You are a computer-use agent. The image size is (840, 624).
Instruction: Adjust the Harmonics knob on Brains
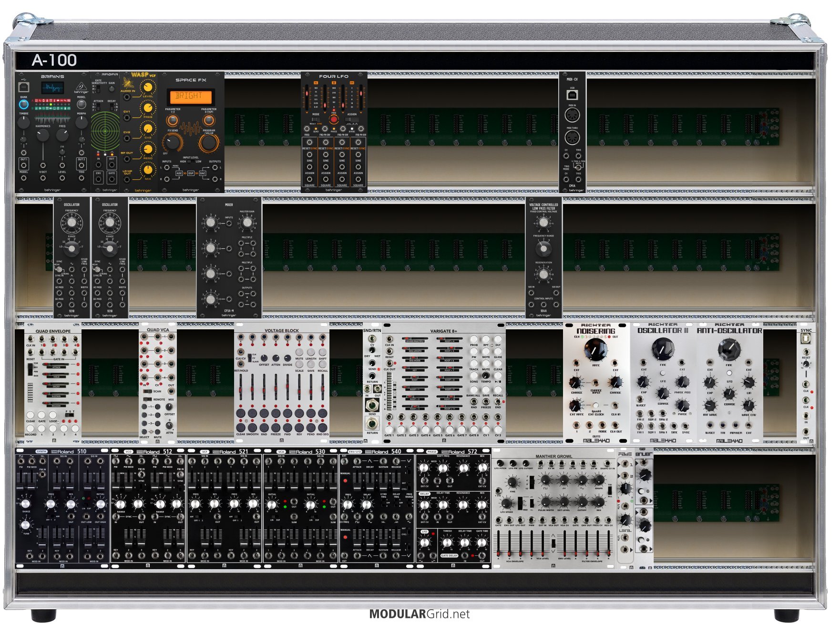click(x=43, y=135)
